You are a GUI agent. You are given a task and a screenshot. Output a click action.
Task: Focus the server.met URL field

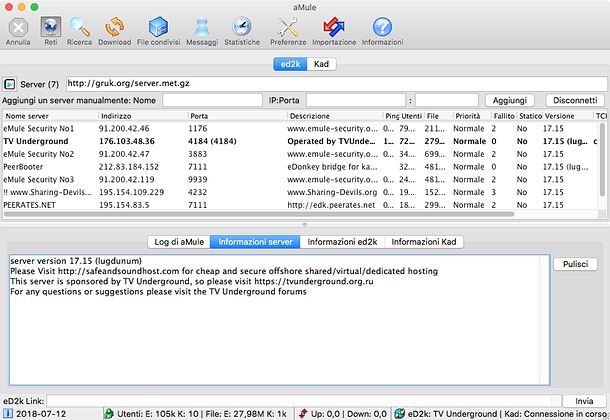click(337, 84)
